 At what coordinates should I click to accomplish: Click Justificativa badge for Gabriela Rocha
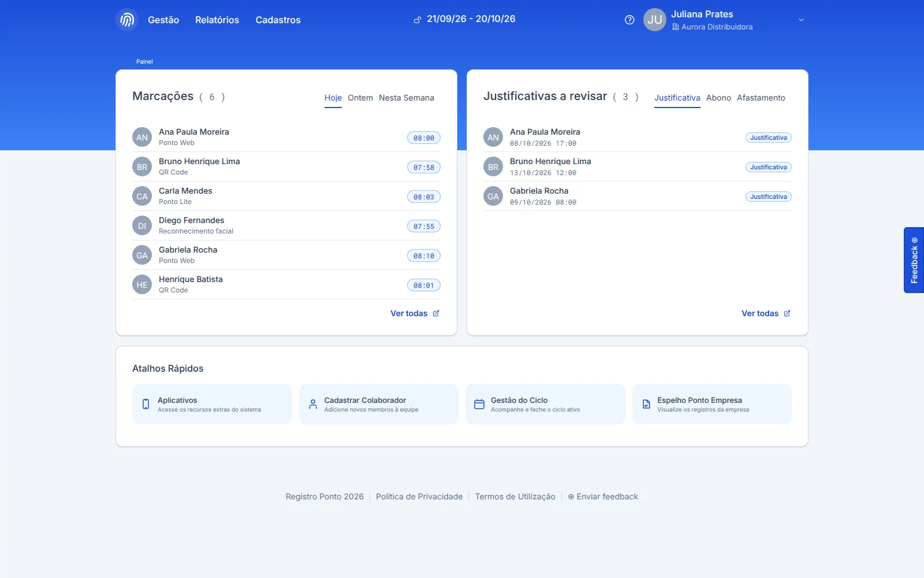pos(768,197)
